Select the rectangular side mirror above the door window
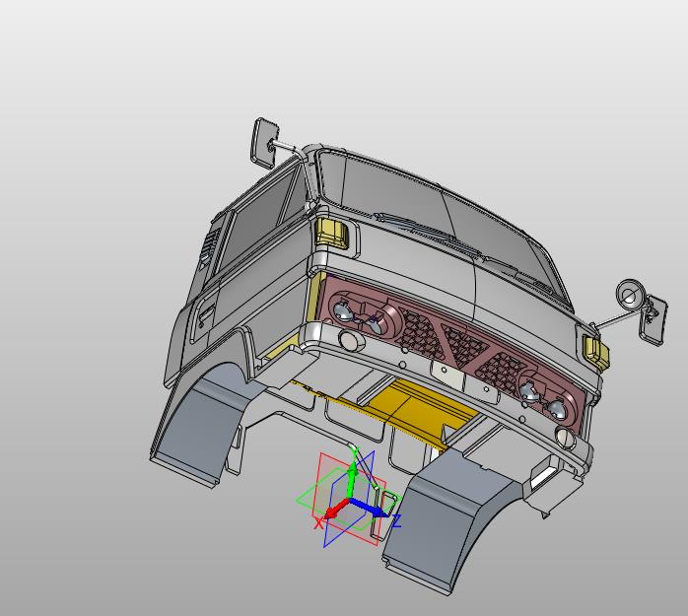The height and width of the screenshot is (616, 688). pos(264,143)
